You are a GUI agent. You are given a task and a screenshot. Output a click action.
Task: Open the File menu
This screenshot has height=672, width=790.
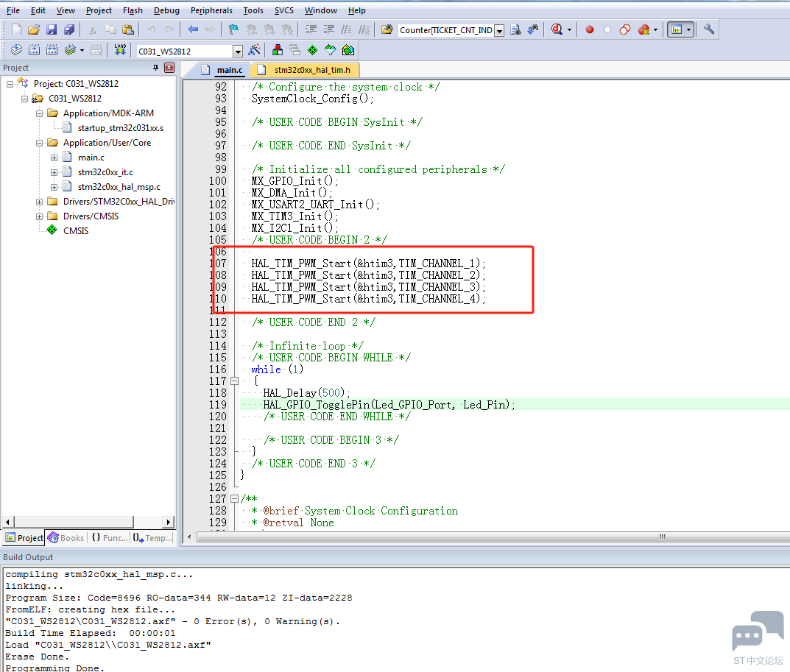click(13, 10)
